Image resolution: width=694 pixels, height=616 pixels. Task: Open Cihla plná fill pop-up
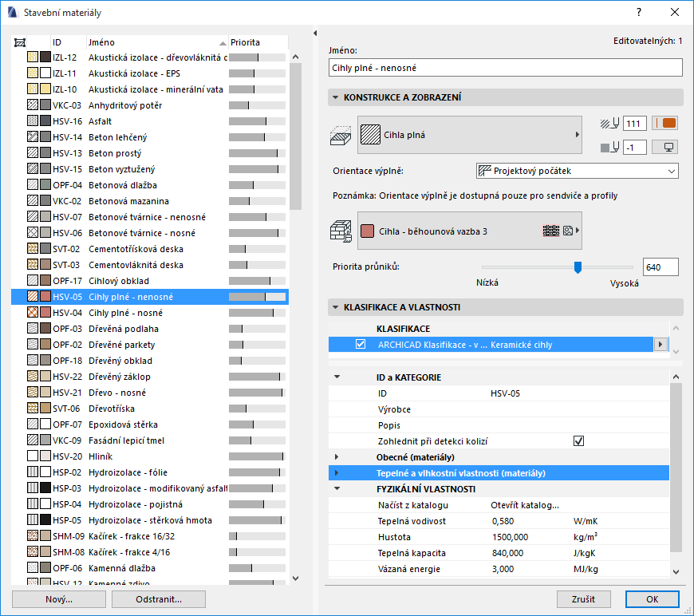point(470,135)
